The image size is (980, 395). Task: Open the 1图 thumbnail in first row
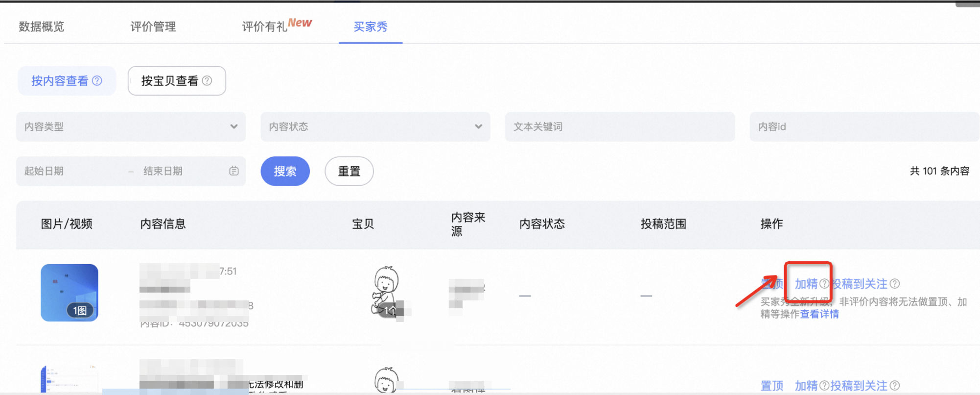tap(70, 293)
